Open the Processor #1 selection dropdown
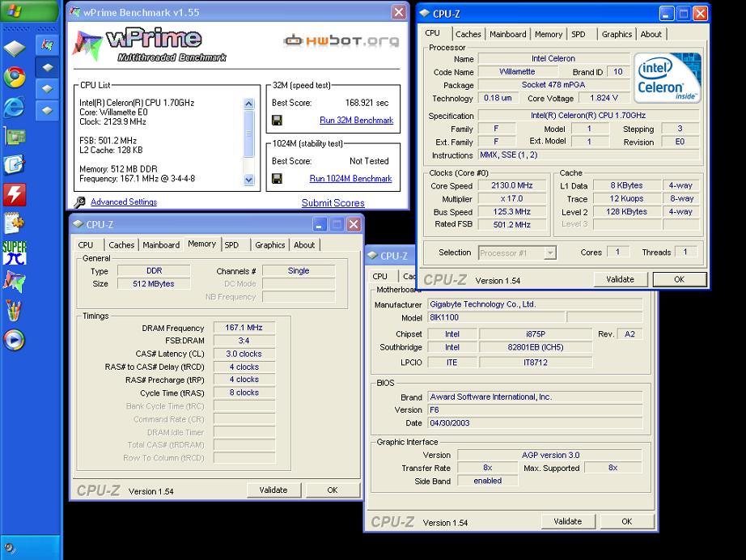Screen dimensions: 746x560 click(550, 252)
